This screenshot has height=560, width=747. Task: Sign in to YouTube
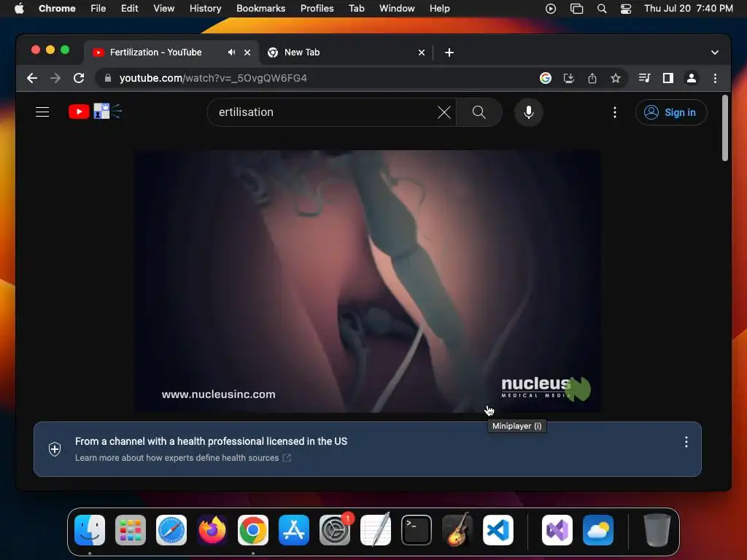(x=671, y=112)
